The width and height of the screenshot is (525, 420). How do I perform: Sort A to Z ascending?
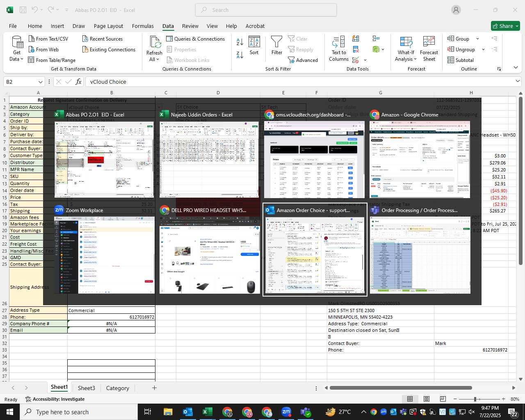pyautogui.click(x=240, y=41)
